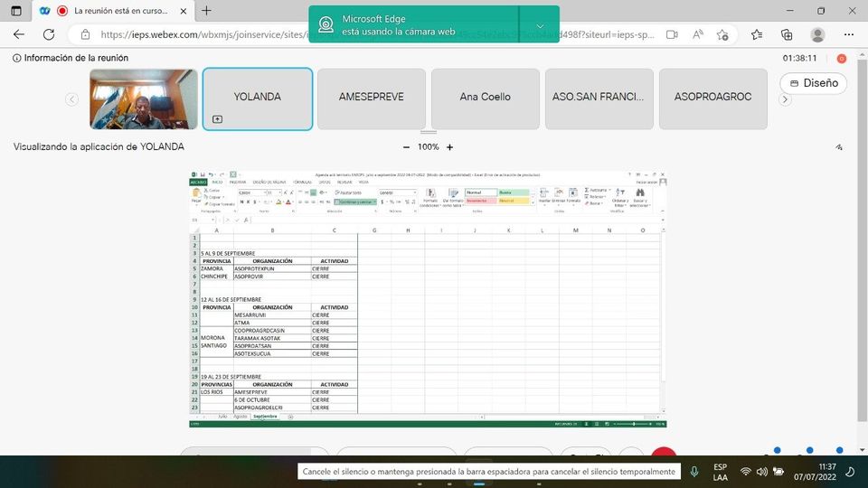Reload the Webex meeting page

click(x=51, y=34)
